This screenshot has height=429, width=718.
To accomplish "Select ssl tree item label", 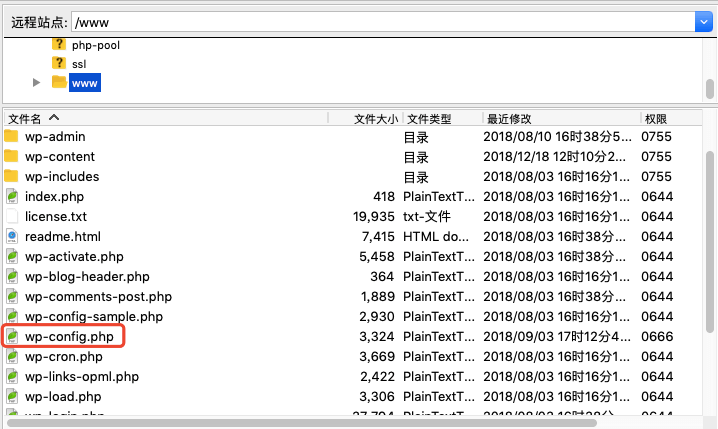I will [79, 64].
